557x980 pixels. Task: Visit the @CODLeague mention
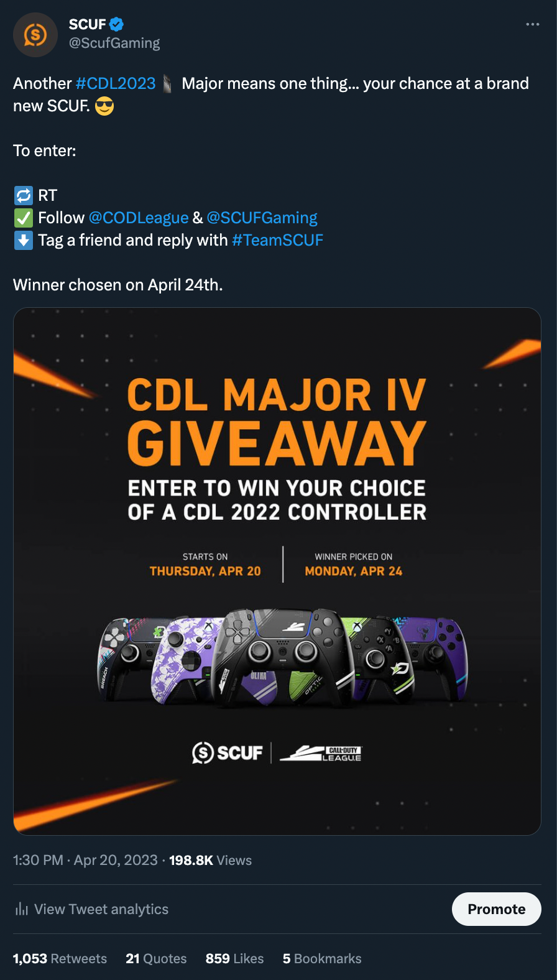(139, 218)
